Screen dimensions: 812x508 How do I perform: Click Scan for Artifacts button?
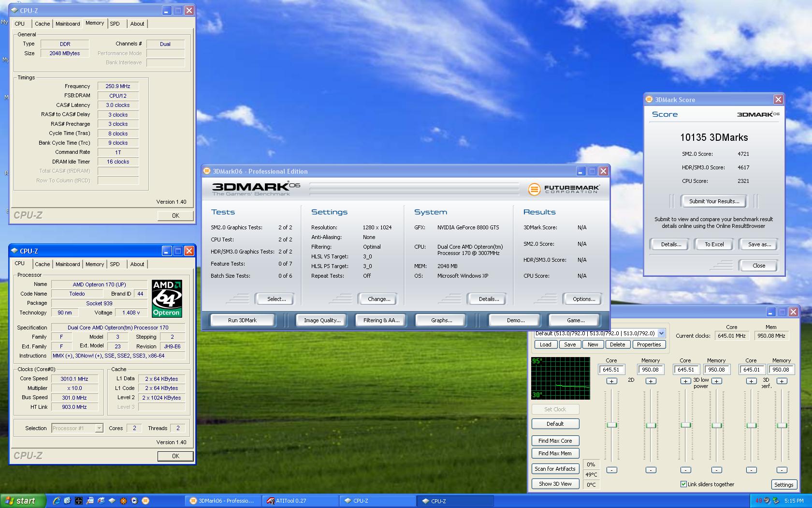[x=555, y=469]
